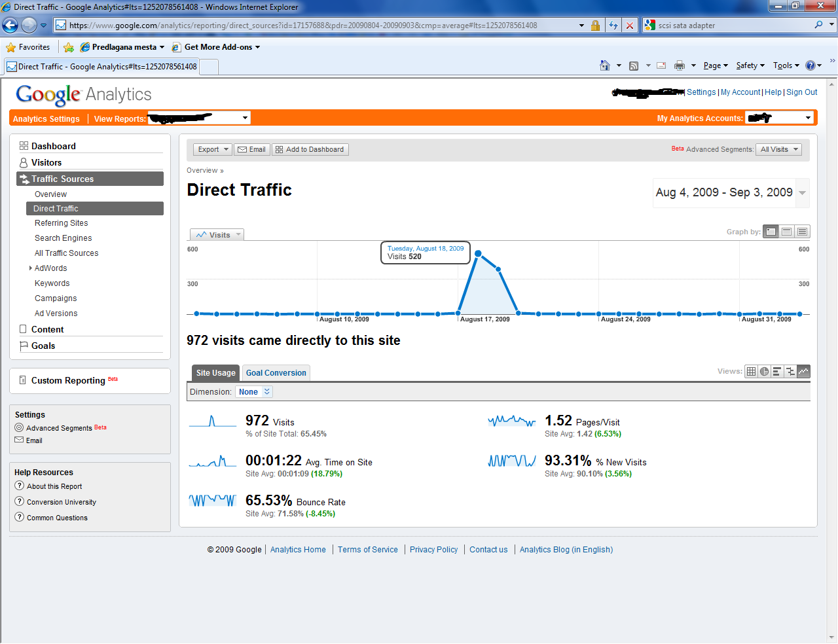This screenshot has width=838, height=644.
Task: Select the Site Usage tab
Action: 215,373
